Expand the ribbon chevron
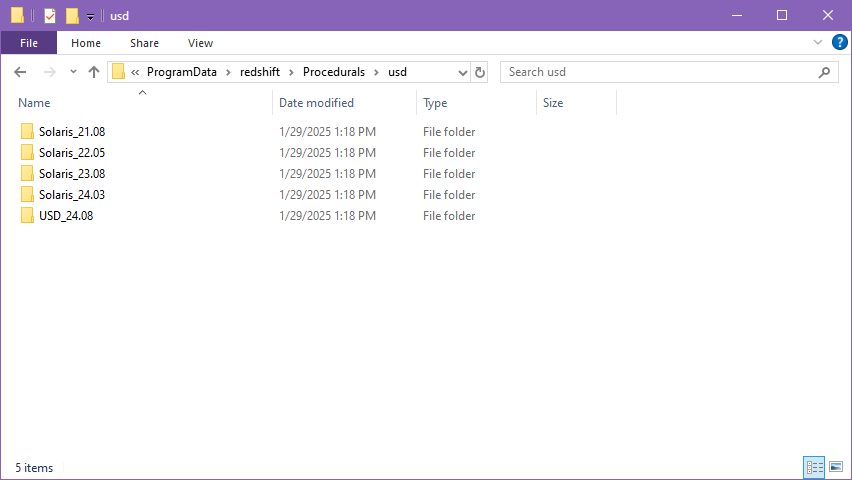 [x=818, y=42]
